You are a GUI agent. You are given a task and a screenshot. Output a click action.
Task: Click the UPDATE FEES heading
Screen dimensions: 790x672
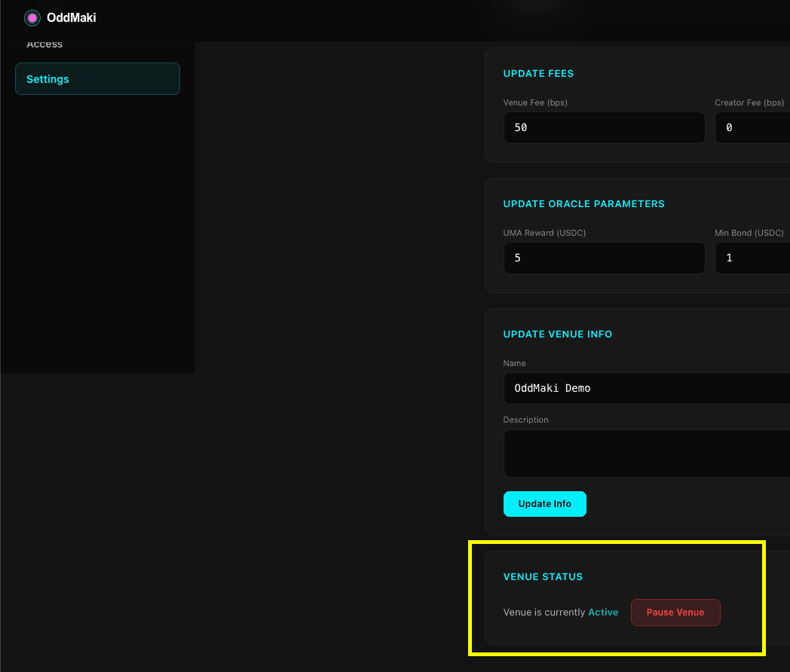tap(538, 74)
